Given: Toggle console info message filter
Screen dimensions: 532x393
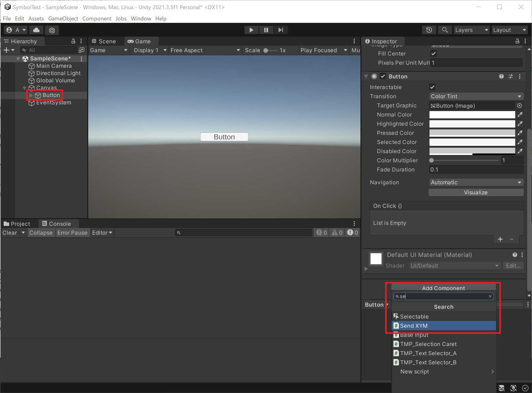Looking at the screenshot, I should (321, 233).
